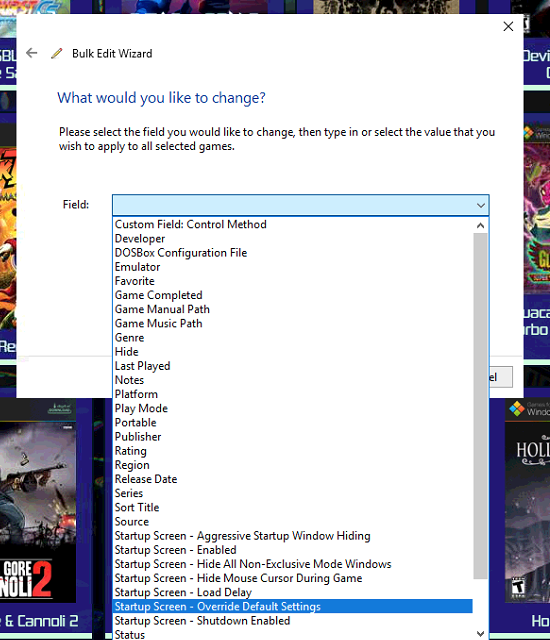
Task: Choose the Favorite field option
Action: point(293,281)
